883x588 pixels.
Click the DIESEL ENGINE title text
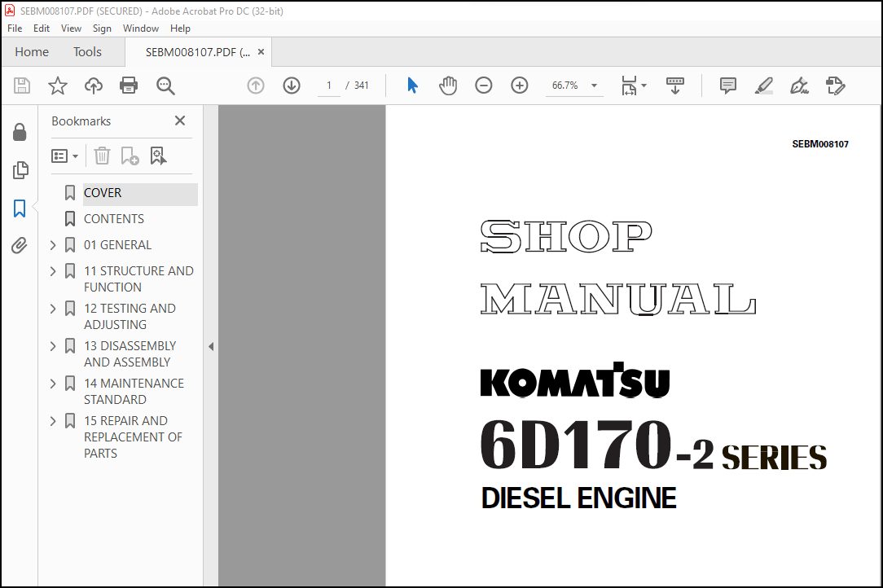click(578, 498)
